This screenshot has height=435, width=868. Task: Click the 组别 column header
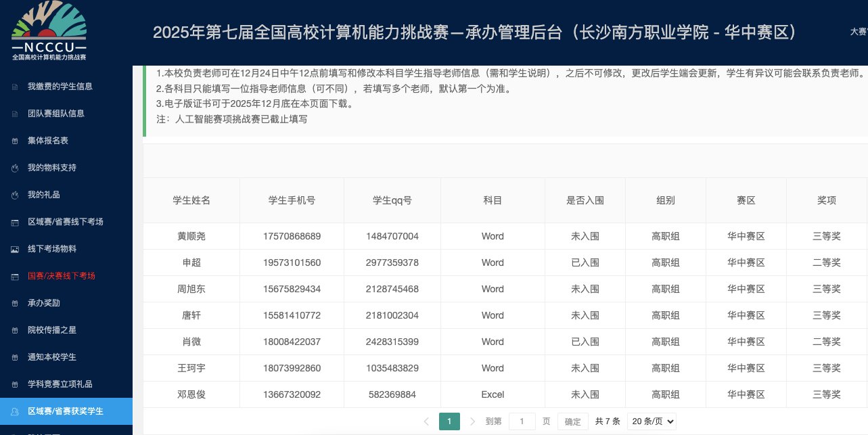tap(666, 200)
